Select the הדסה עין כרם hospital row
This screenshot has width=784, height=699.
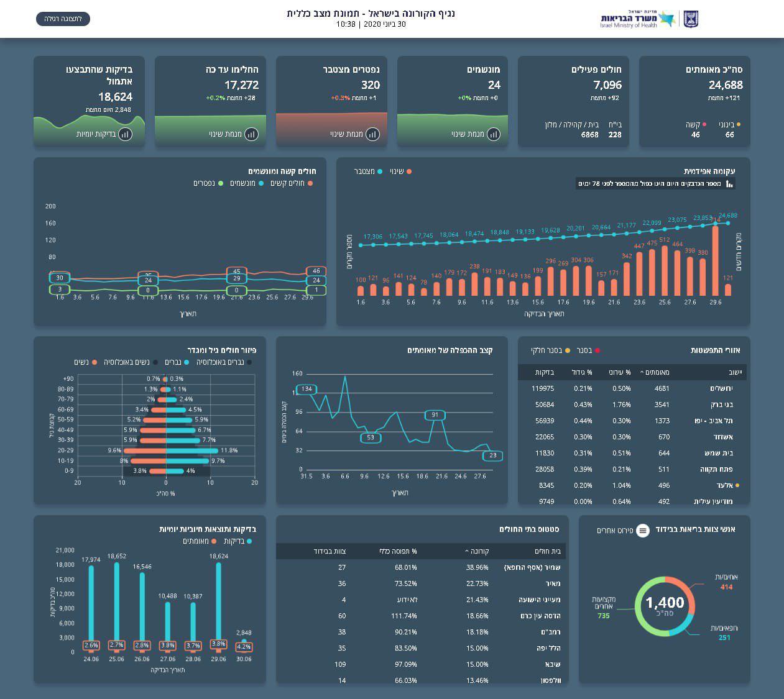(x=422, y=616)
